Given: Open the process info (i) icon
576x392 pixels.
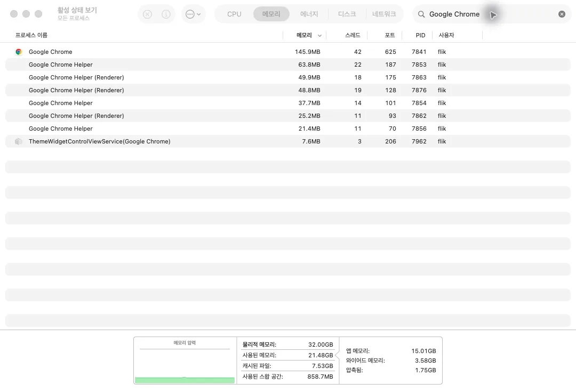Looking at the screenshot, I should (166, 14).
